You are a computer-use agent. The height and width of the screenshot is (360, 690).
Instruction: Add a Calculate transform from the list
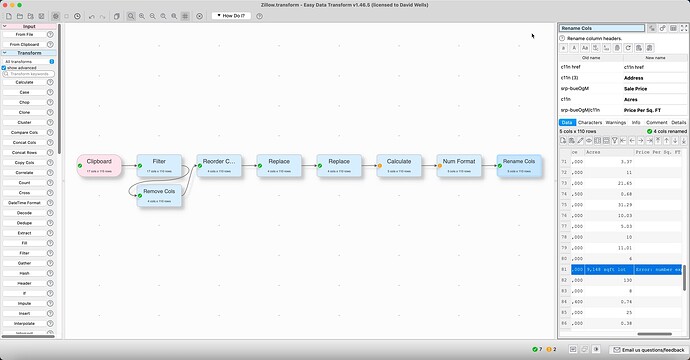tap(24, 82)
